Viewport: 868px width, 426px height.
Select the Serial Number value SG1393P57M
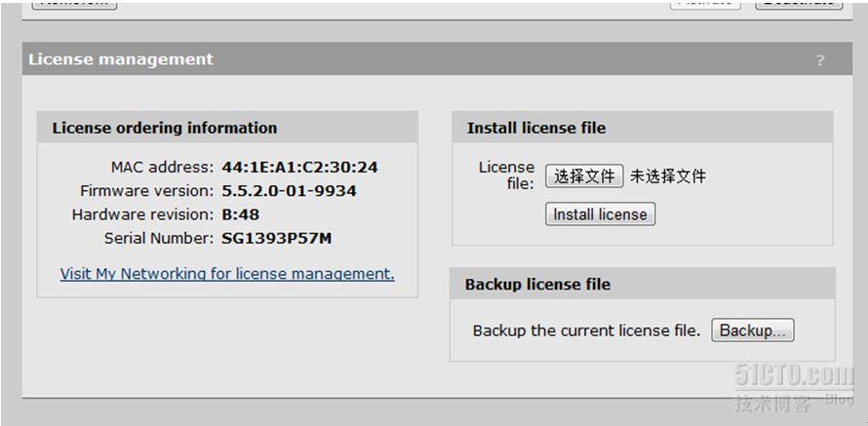tap(277, 239)
